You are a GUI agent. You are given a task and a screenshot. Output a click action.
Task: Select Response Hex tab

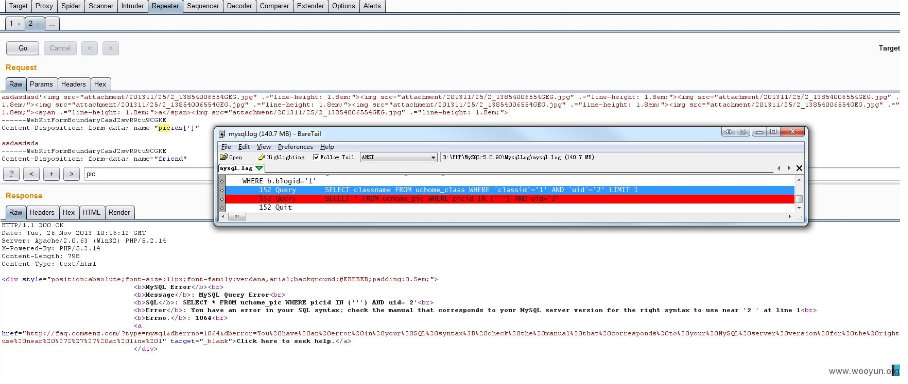[69, 213]
